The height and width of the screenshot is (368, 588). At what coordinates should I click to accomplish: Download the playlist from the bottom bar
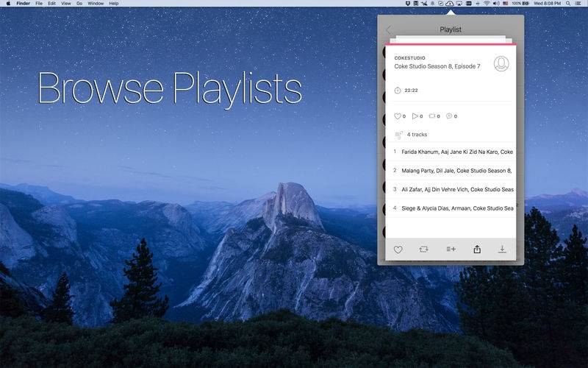tap(502, 249)
